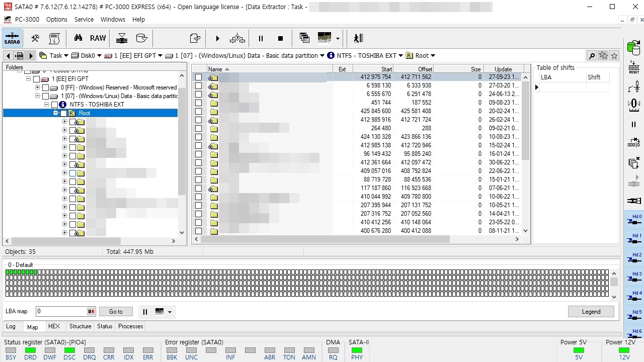Image resolution: width=644 pixels, height=362 pixels.
Task: Open the RAW recovery tool
Action: [98, 38]
